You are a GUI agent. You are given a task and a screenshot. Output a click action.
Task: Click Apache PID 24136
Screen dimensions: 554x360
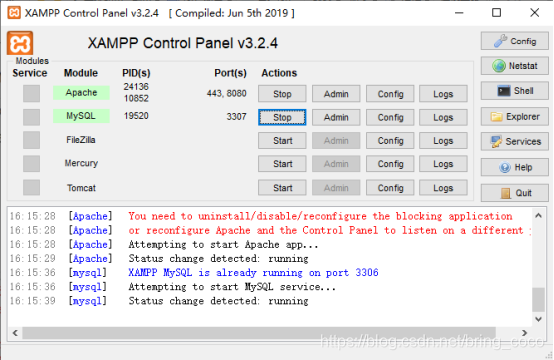click(x=136, y=87)
